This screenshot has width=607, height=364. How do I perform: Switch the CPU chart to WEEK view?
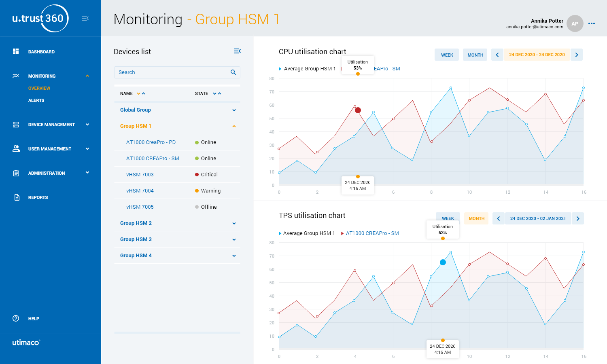(447, 55)
